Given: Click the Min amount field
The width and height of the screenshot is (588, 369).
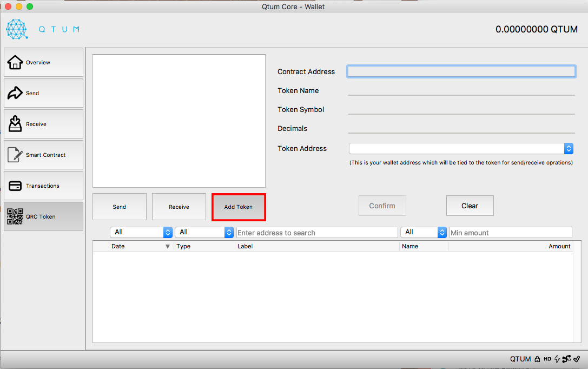Looking at the screenshot, I should pyautogui.click(x=511, y=233).
